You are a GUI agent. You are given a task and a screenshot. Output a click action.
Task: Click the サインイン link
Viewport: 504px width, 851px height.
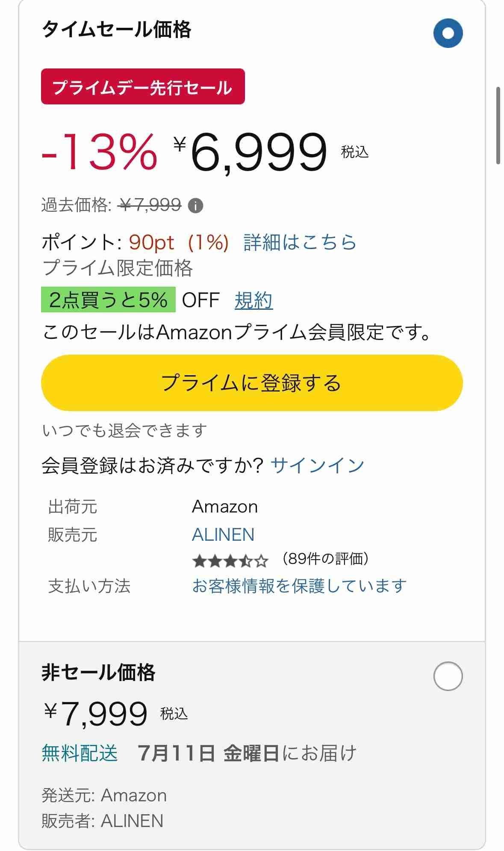[x=317, y=465]
